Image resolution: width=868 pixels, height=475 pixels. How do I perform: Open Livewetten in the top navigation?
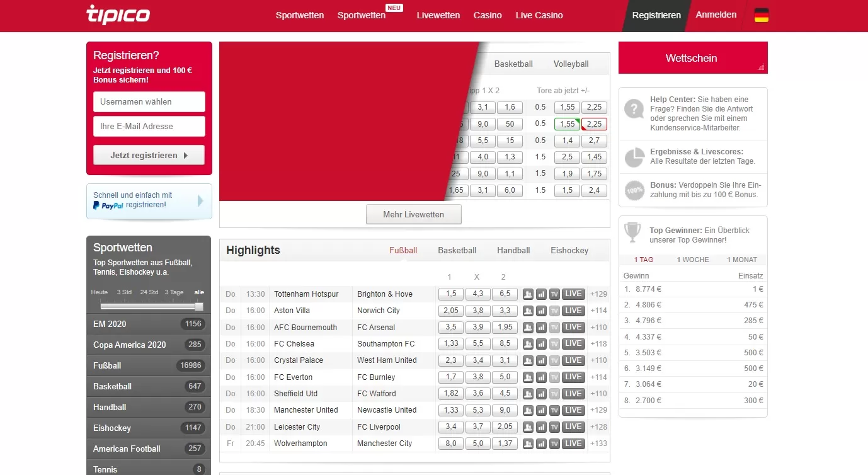[x=438, y=15]
